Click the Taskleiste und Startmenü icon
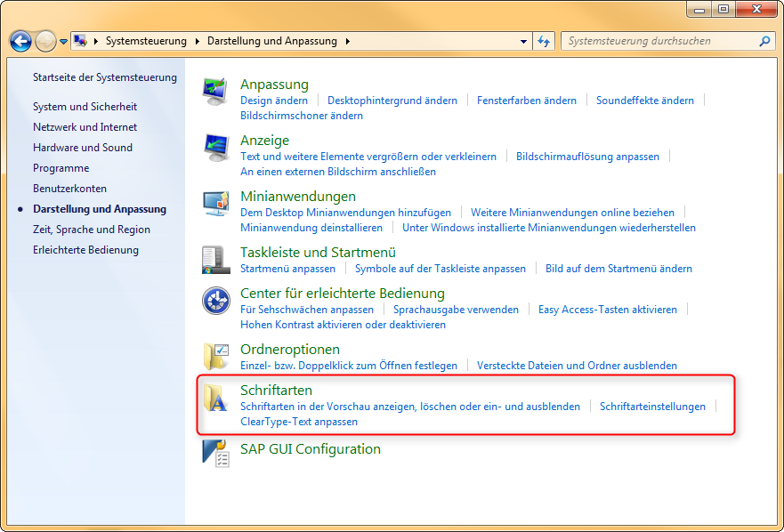This screenshot has width=784, height=532. coord(215,260)
